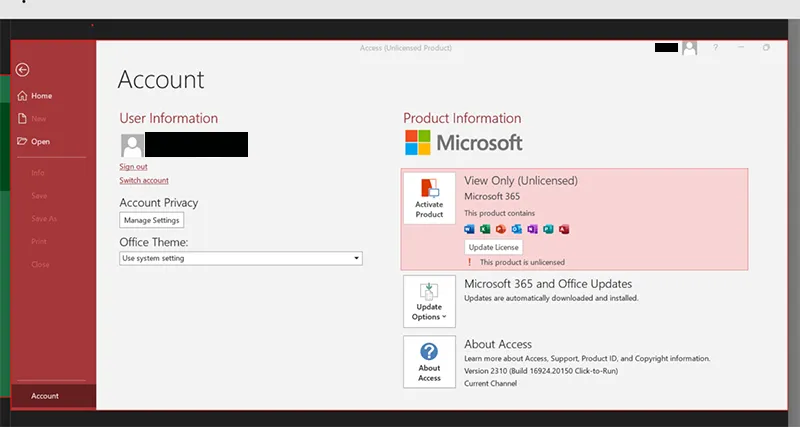Click the Publisher app icon
This screenshot has height=427, width=800.
pos(548,229)
